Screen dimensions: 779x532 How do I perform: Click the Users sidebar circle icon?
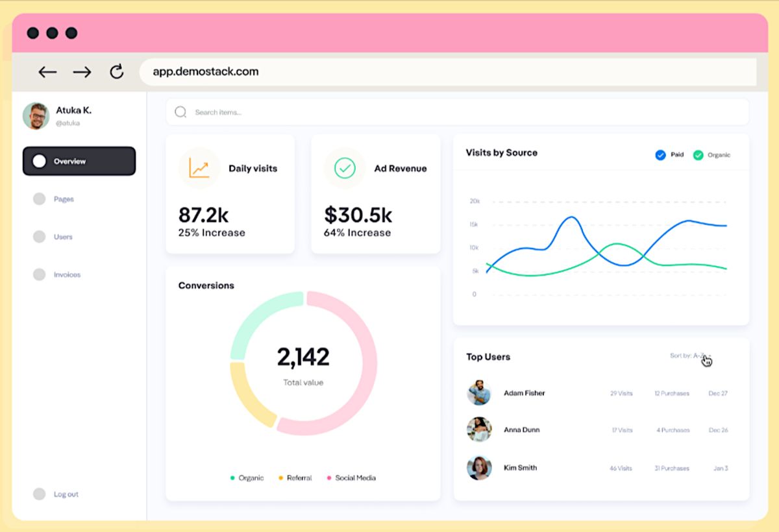coord(39,237)
